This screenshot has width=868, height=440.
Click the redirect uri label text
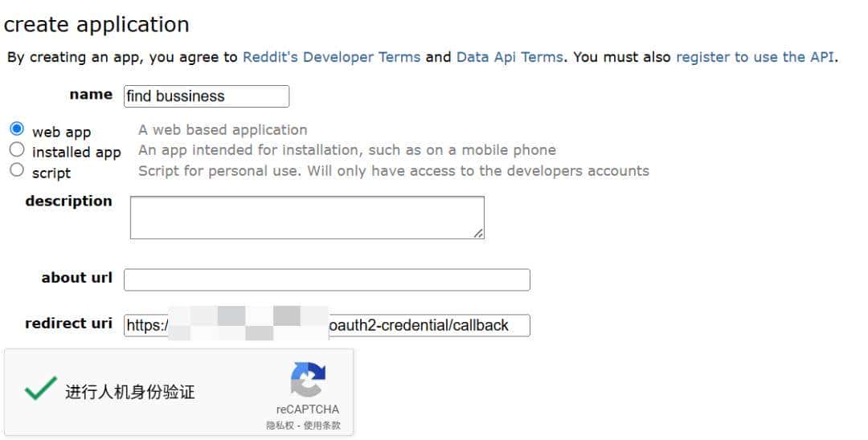click(x=68, y=324)
